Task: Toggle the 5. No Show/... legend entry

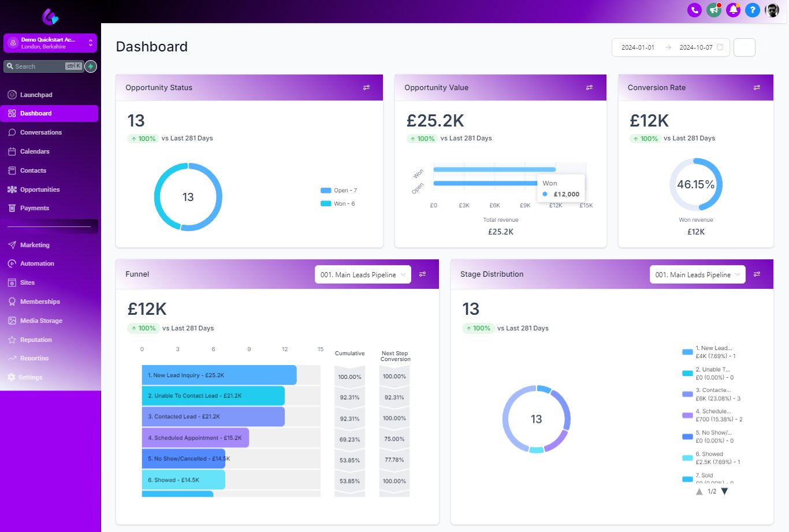Action: [709, 437]
